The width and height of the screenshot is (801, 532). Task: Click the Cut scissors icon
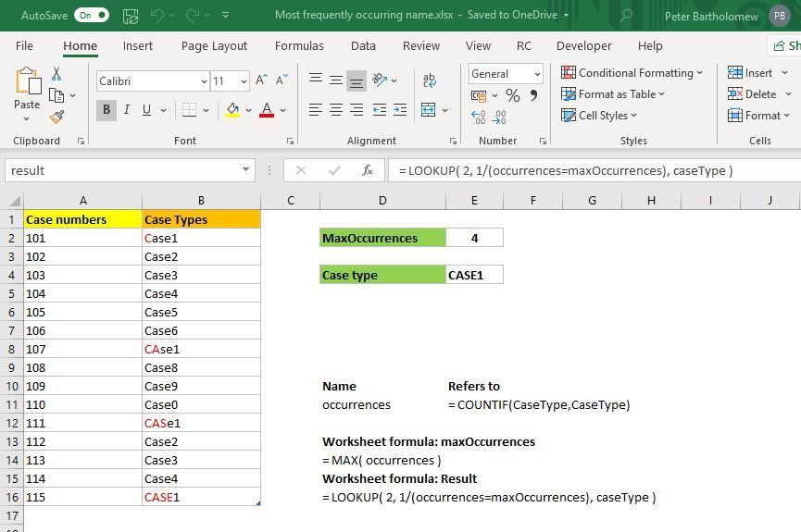(x=56, y=73)
